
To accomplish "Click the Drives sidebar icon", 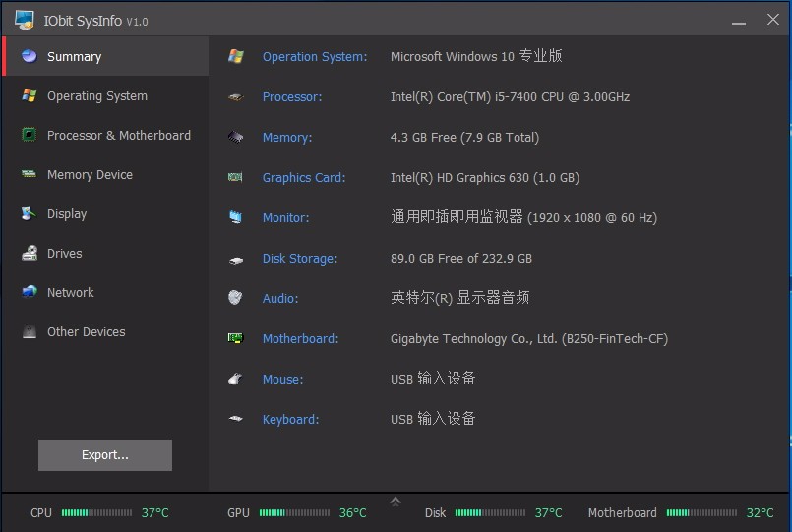I will pyautogui.click(x=30, y=253).
